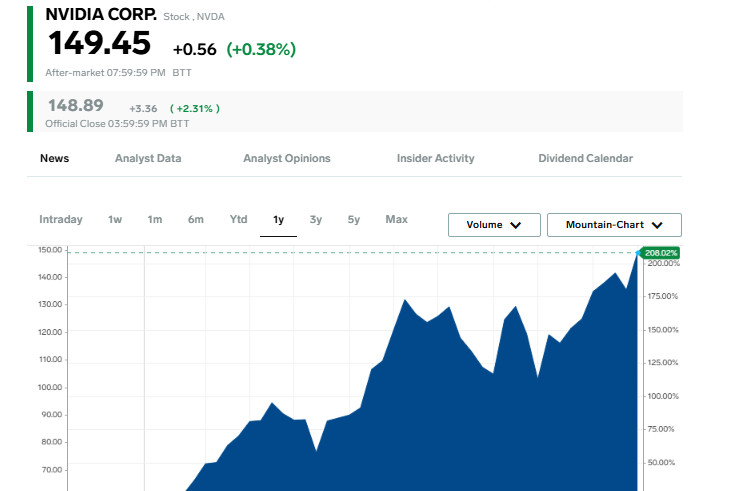Select the 6m chart range

click(196, 220)
